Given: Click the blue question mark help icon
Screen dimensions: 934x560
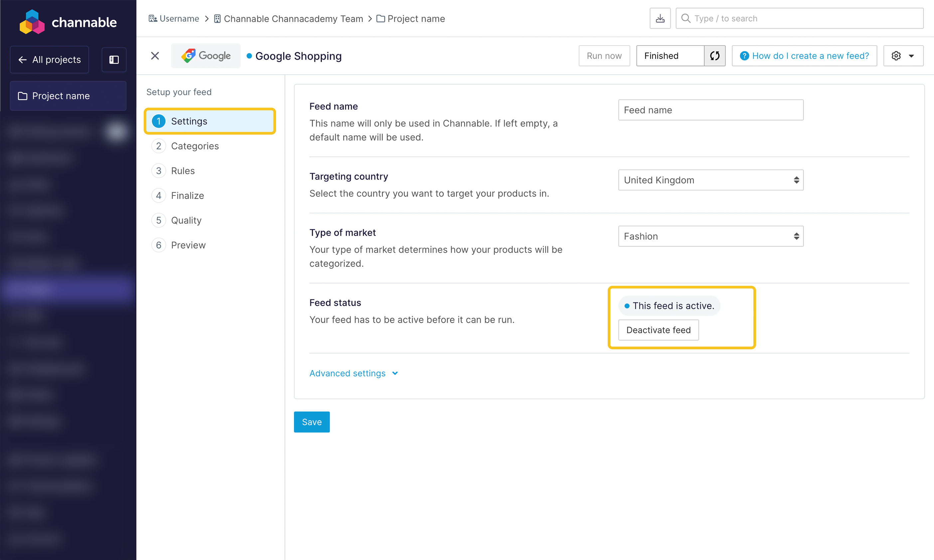Looking at the screenshot, I should (744, 56).
